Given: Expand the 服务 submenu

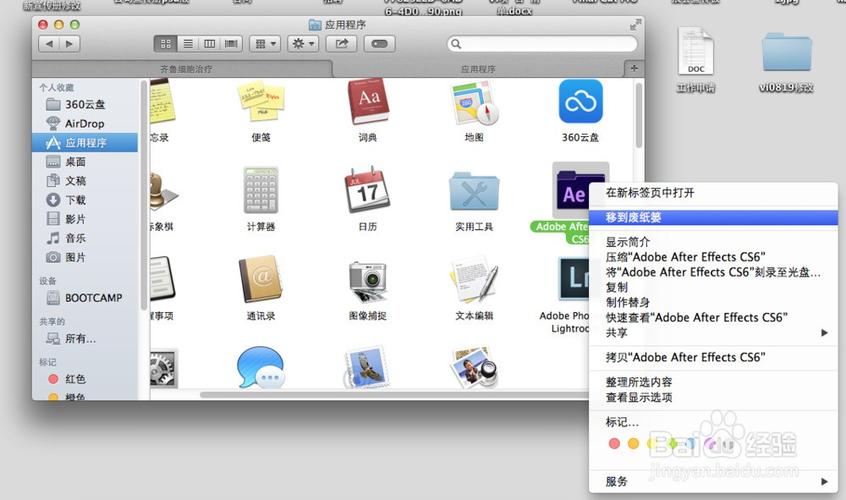Looking at the screenshot, I should pyautogui.click(x=713, y=481).
